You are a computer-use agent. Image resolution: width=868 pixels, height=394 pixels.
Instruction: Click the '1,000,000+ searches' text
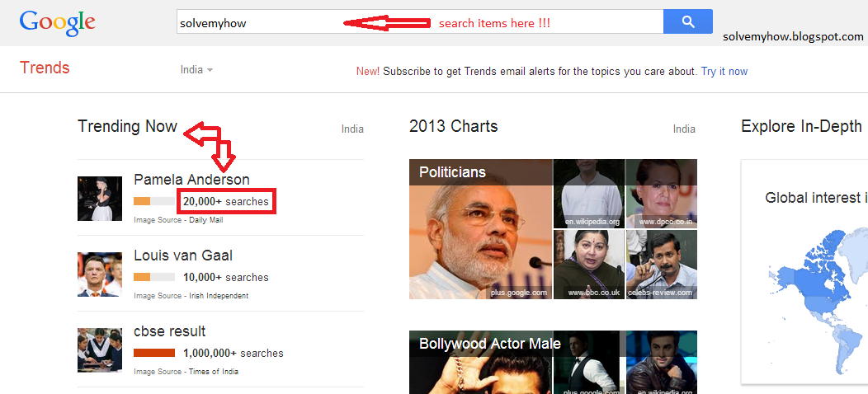233,353
